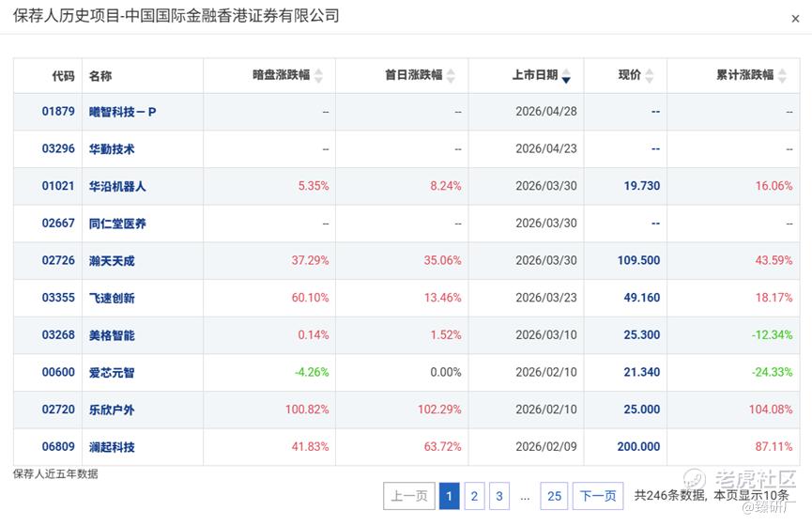Open stock code 03268
Screen dimensions: 812x526
[x=58, y=335]
